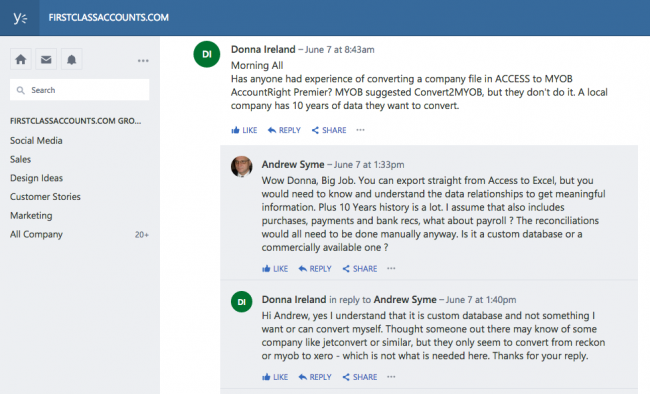This screenshot has height=394, width=650.
Task: Show notifications bell icon
Action: coord(71,60)
